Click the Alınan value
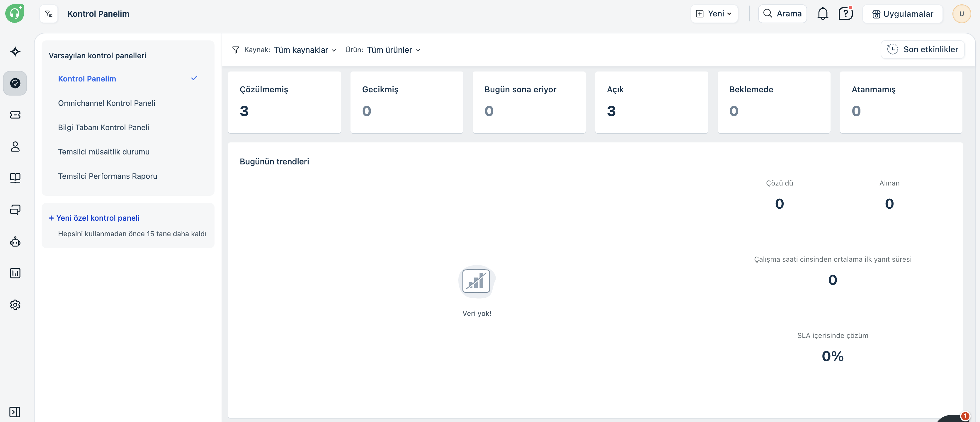 [x=889, y=204]
